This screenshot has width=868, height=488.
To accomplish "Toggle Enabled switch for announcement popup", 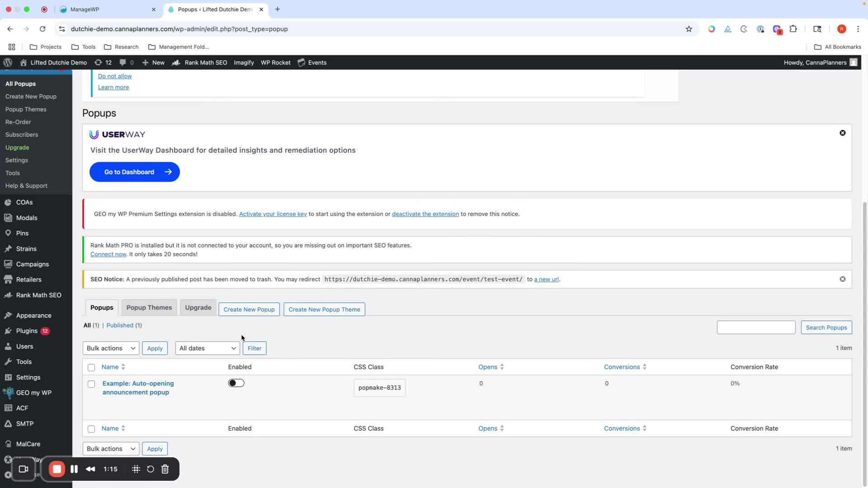I will 236,383.
